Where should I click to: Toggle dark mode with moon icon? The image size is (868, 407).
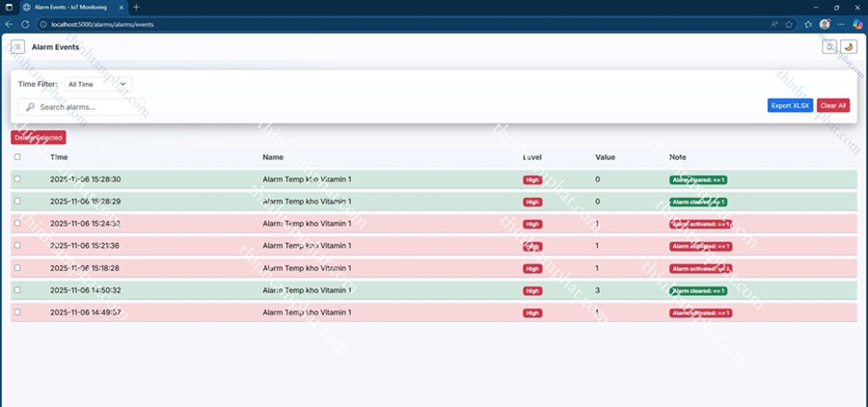pos(849,46)
